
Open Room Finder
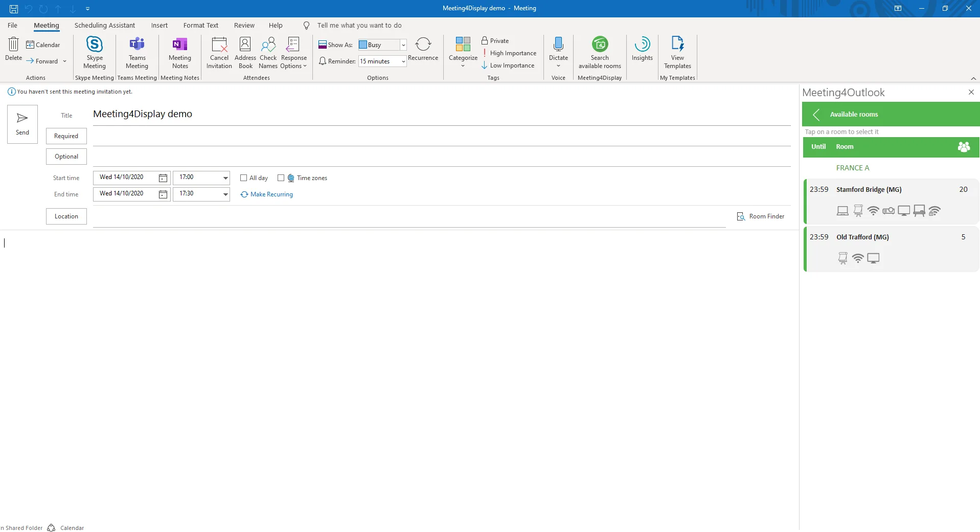[x=760, y=216]
